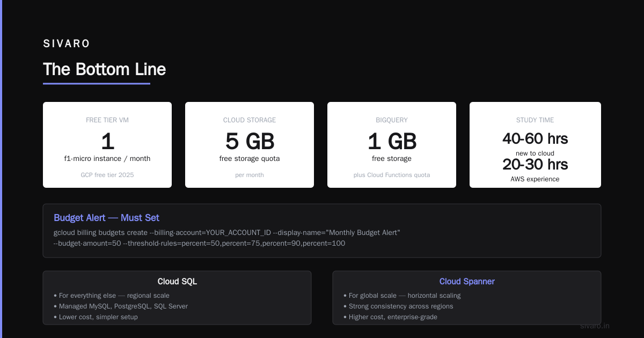Open the Study Time card
Viewport: 644px width, 338px height.
click(535, 145)
